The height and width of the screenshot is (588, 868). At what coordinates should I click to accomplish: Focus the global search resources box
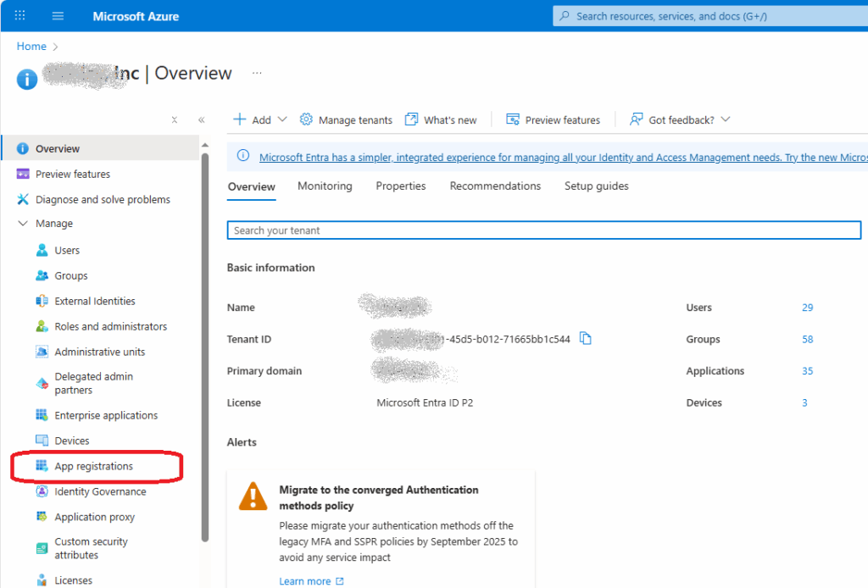tap(710, 16)
